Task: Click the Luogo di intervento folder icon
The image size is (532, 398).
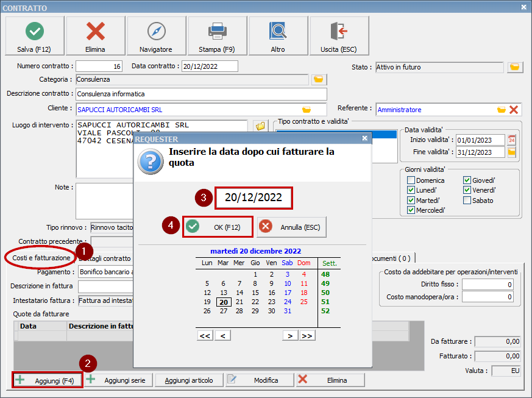Action: coord(260,126)
